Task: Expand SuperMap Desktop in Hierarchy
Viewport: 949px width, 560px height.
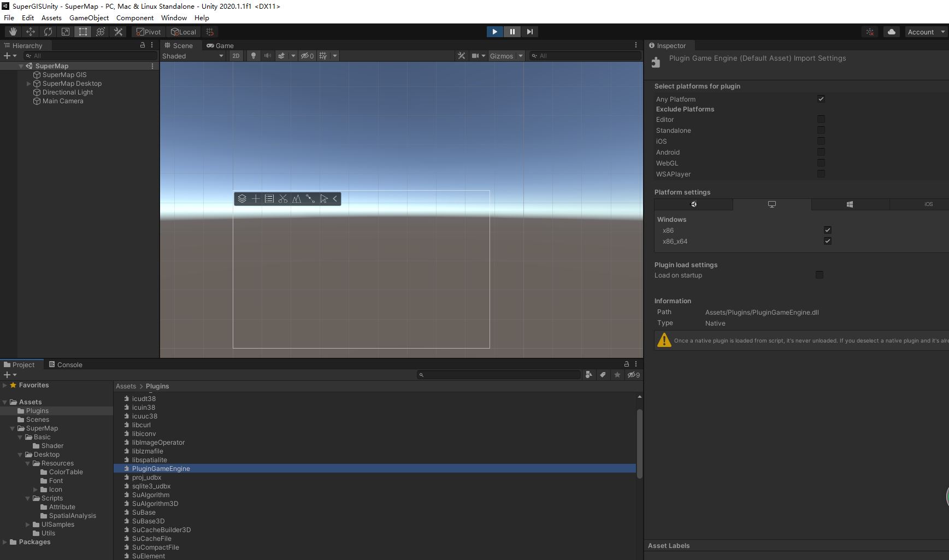Action: pyautogui.click(x=28, y=84)
